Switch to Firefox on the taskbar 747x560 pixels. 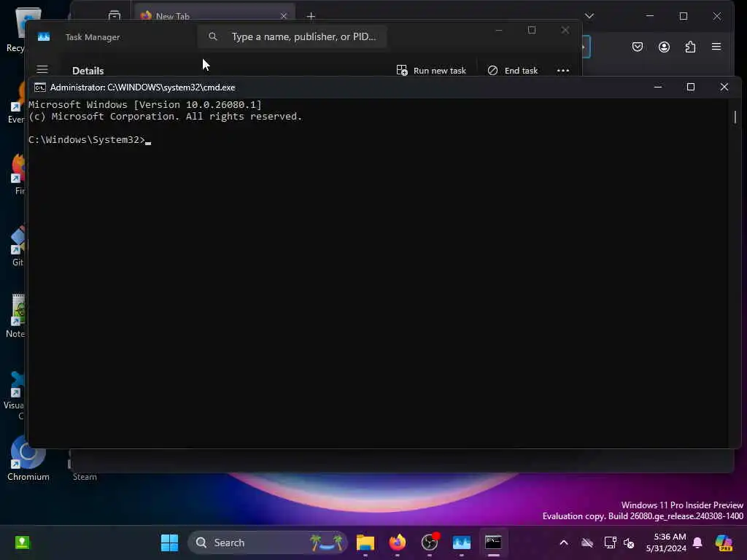pyautogui.click(x=398, y=542)
